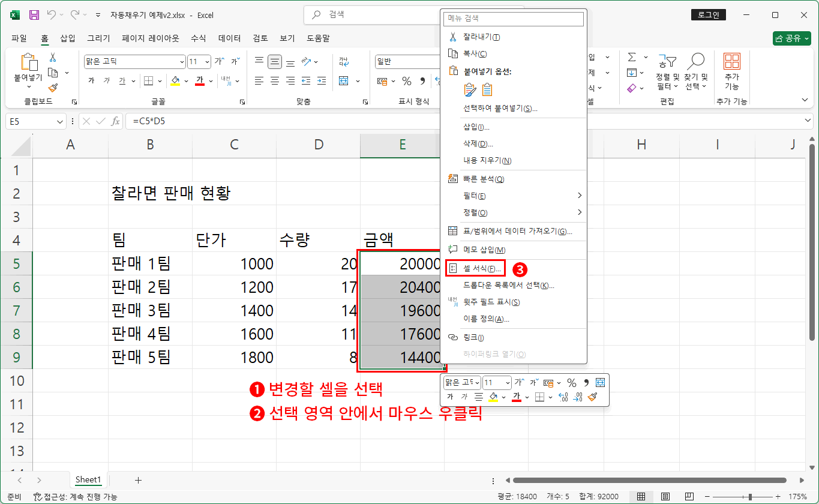Click the Sign in (로그인) button
The image size is (819, 504).
[709, 15]
